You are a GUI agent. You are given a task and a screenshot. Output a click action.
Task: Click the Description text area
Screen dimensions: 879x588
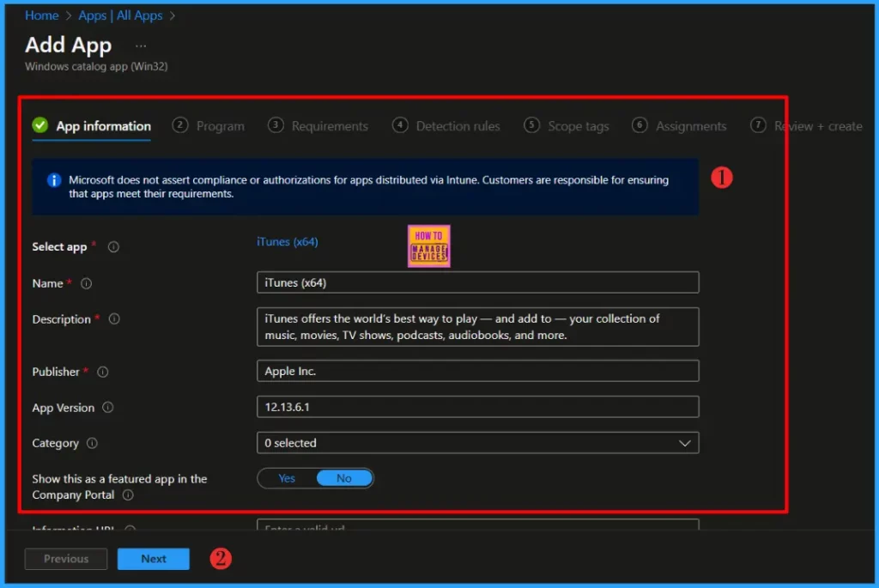tap(477, 327)
